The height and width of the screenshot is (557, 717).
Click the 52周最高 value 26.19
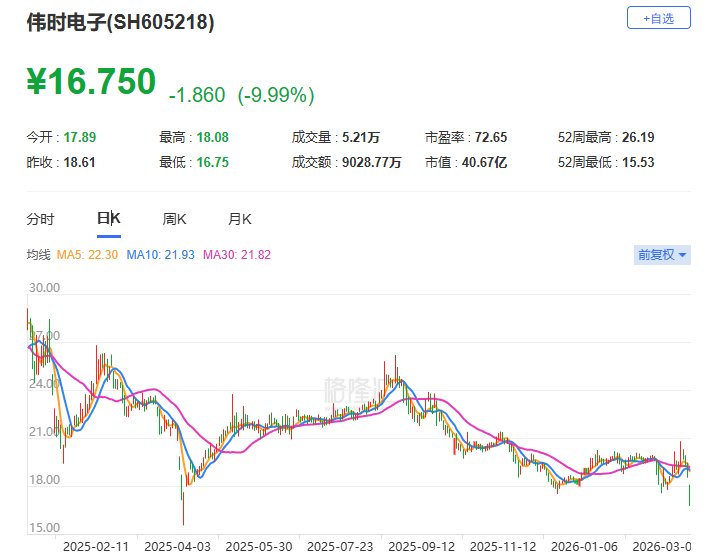click(x=638, y=137)
